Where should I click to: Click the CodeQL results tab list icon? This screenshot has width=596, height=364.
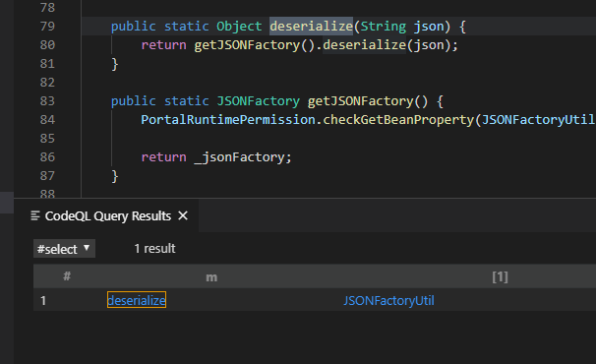tap(35, 216)
